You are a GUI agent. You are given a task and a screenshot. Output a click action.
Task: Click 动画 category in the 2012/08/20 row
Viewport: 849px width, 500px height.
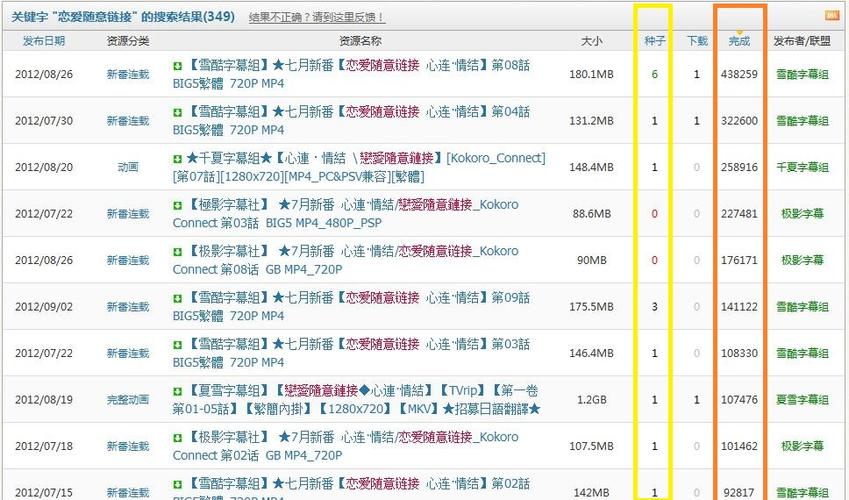pyautogui.click(x=128, y=167)
